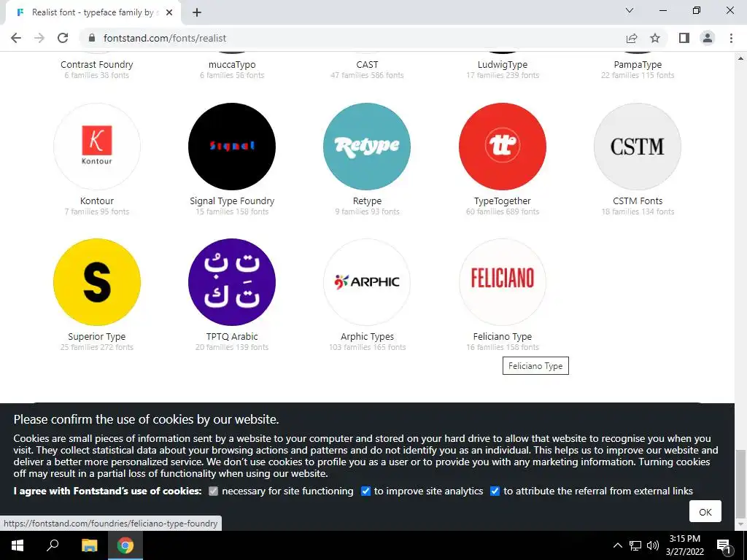
Task: Toggle 'necessary for site functioning' checkbox
Action: pos(214,491)
